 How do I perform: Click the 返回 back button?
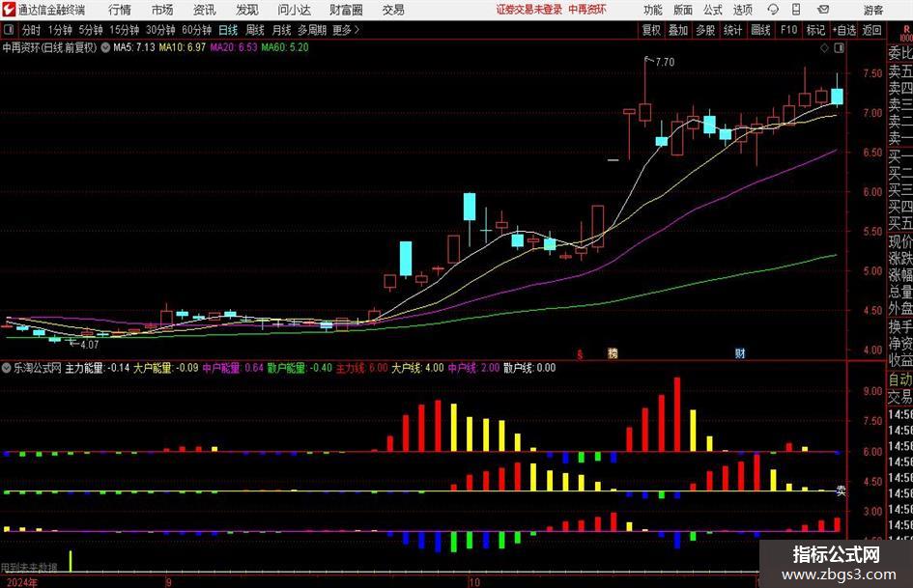871,30
